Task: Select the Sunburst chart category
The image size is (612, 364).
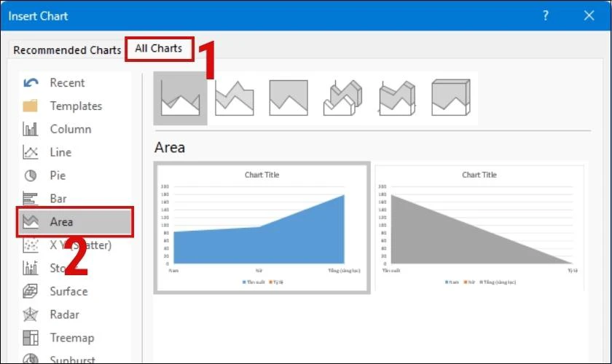Action: click(74, 357)
